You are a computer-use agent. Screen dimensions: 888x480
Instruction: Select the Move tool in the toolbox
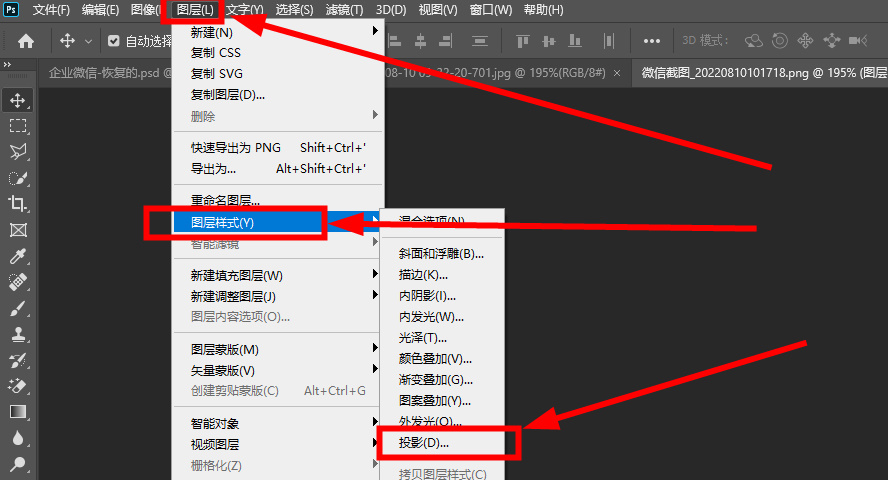click(18, 100)
